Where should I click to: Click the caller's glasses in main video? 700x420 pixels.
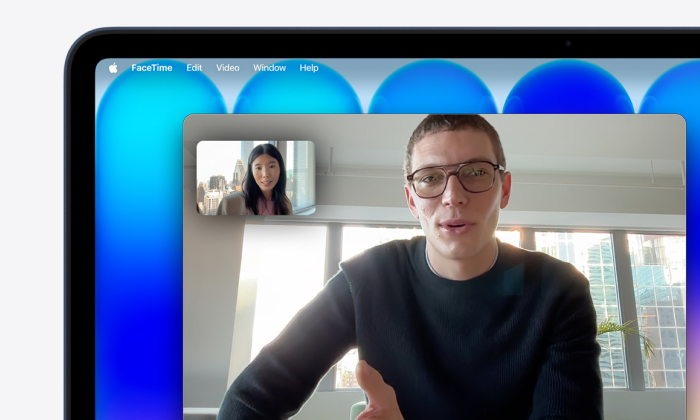pyautogui.click(x=455, y=179)
